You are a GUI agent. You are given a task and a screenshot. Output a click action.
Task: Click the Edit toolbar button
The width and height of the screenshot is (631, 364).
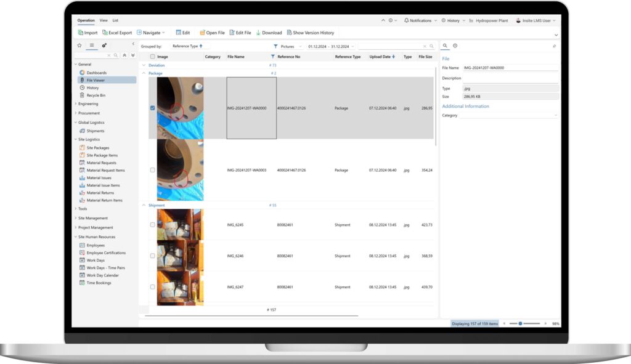182,33
